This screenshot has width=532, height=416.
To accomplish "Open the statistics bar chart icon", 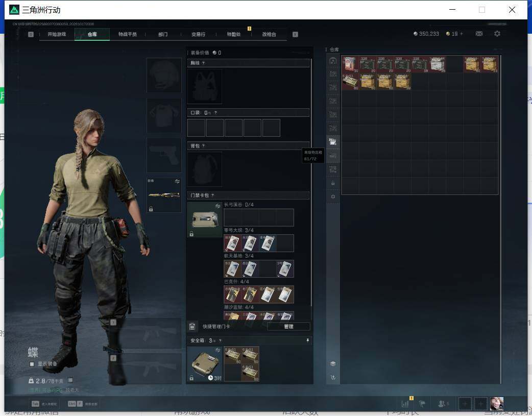I will pyautogui.click(x=405, y=403).
